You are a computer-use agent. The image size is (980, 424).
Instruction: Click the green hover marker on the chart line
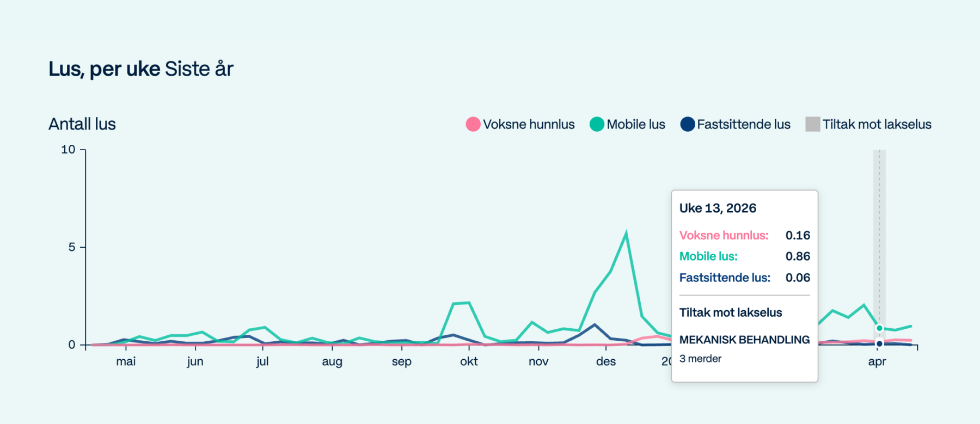tap(879, 328)
